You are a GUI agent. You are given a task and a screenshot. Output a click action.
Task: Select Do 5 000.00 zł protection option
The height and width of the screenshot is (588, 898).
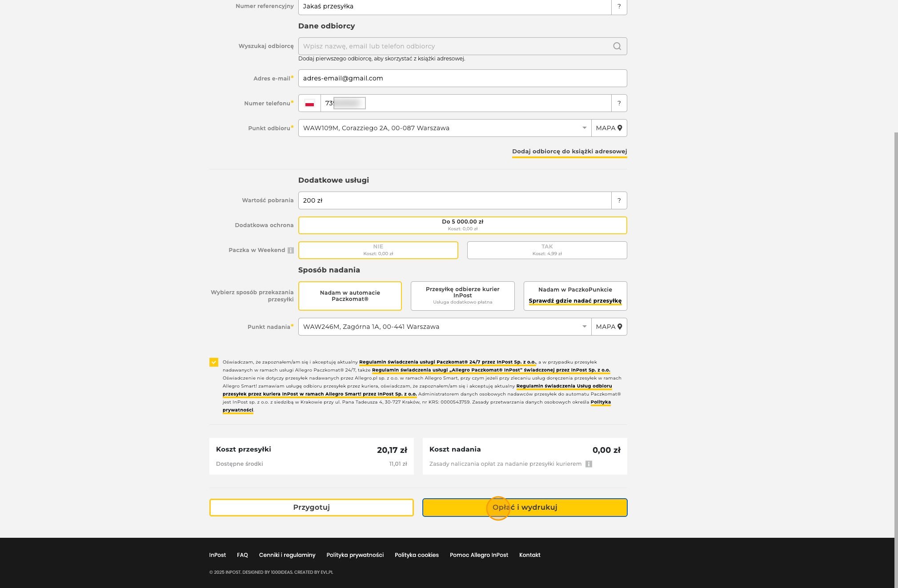pyautogui.click(x=463, y=225)
